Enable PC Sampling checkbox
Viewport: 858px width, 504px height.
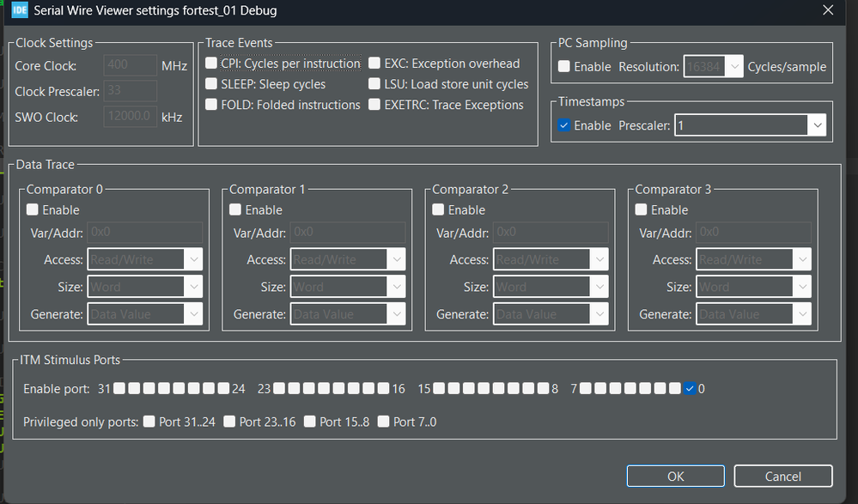[x=564, y=66]
